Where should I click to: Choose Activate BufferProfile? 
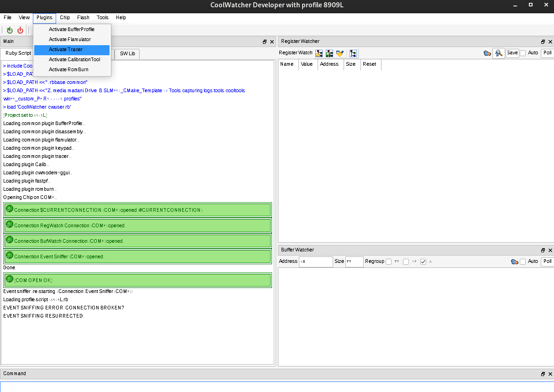point(72,29)
